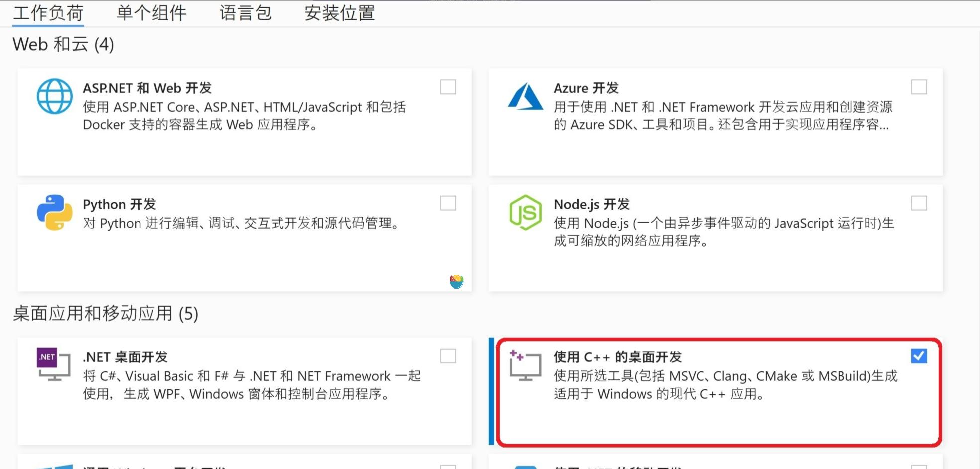Click the ASP.NET globe icon
The width and height of the screenshot is (980, 469).
click(x=55, y=96)
